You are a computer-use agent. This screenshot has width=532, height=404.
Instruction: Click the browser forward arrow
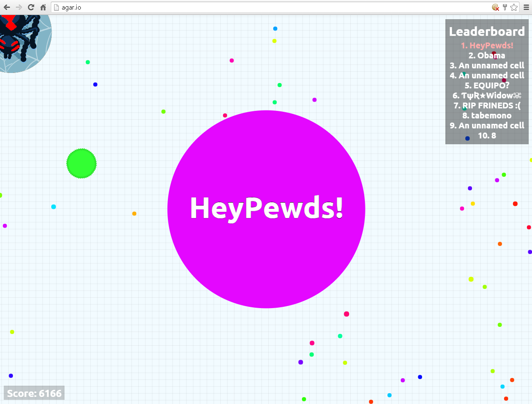tap(19, 7)
